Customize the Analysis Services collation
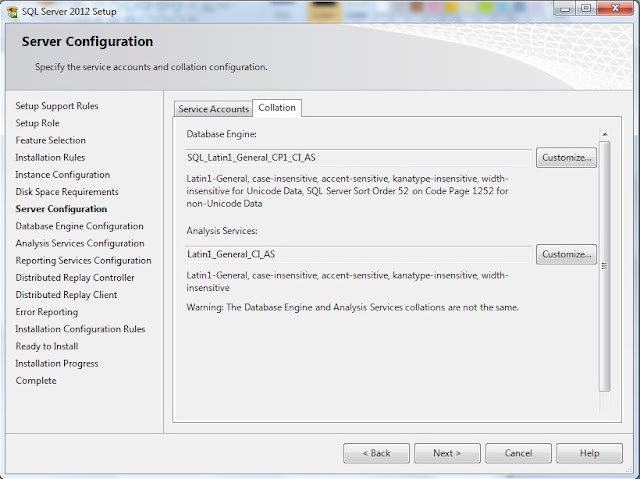This screenshot has height=479, width=640. (x=566, y=254)
